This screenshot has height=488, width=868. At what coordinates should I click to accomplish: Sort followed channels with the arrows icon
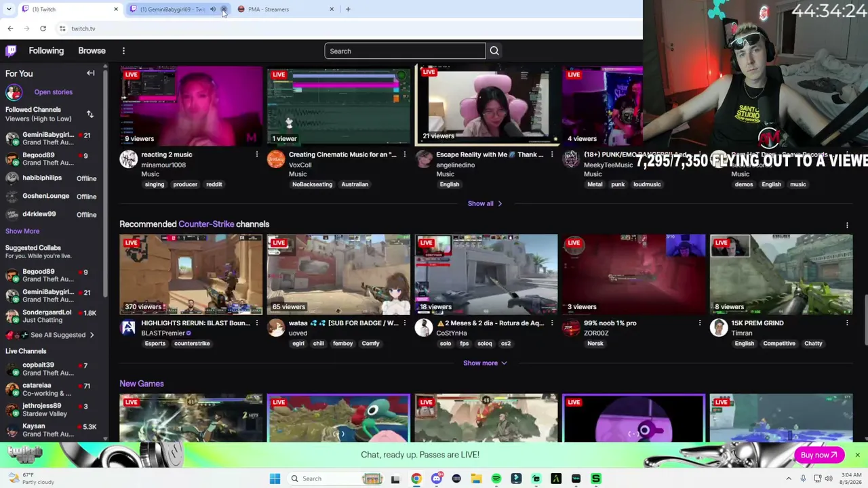point(90,114)
